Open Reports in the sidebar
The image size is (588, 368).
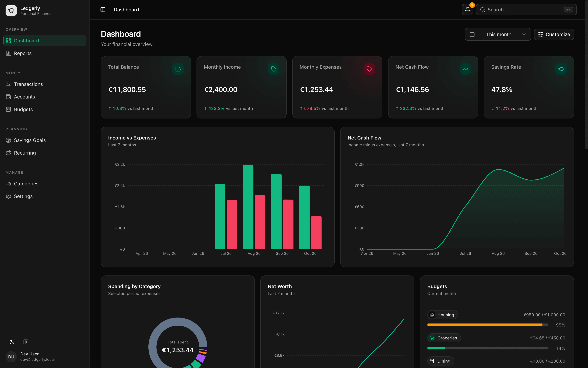(x=45, y=53)
